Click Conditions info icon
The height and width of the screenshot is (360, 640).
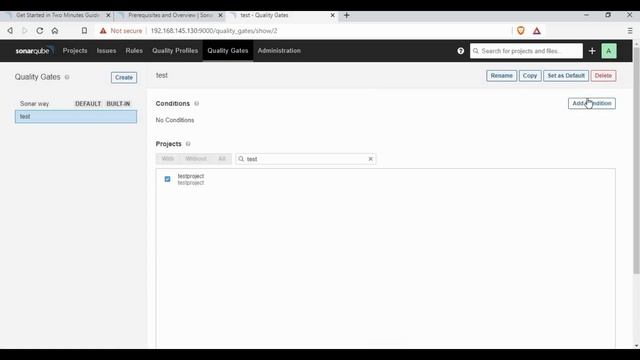click(196, 103)
